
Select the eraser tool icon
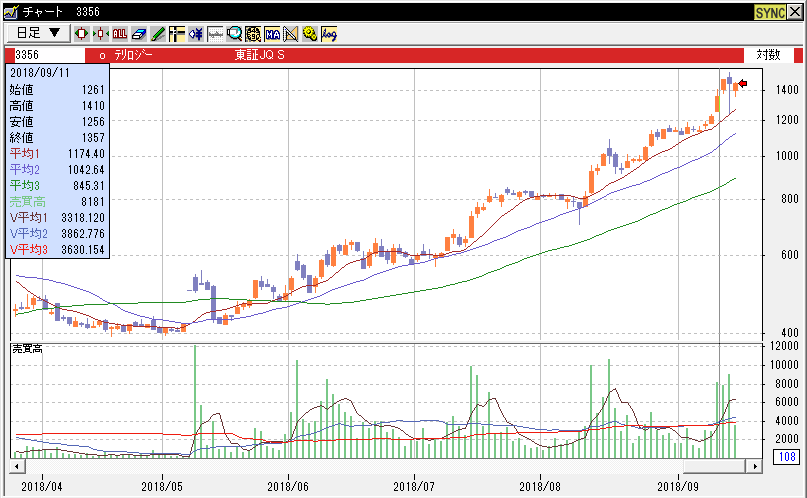coord(139,33)
